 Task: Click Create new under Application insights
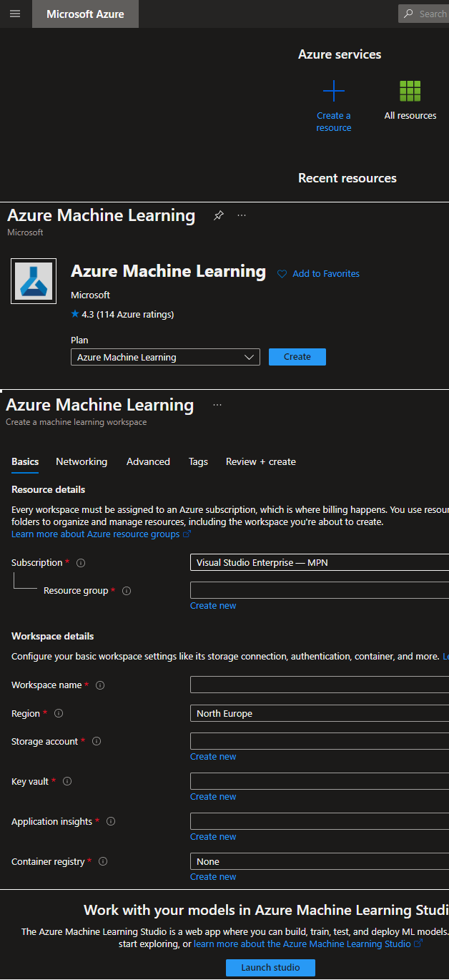point(213,837)
